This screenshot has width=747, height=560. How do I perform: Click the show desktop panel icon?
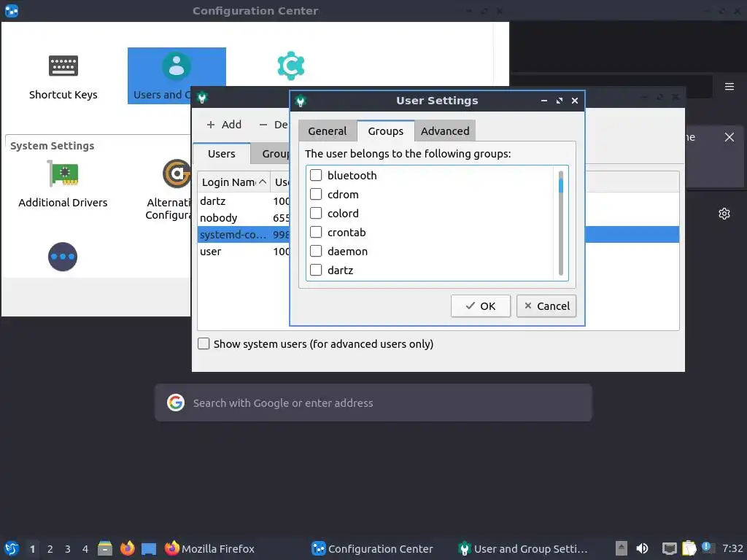pos(149,548)
